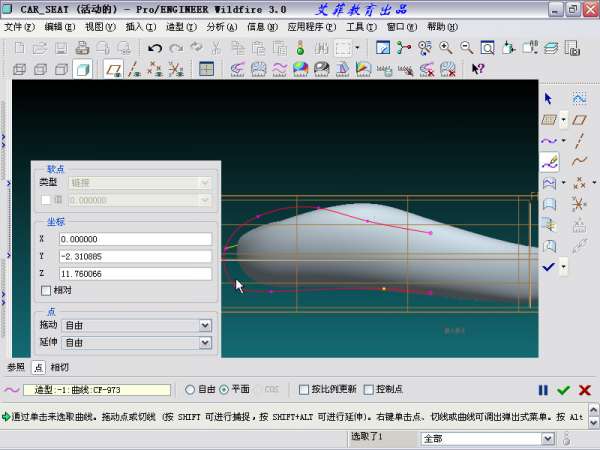The height and width of the screenshot is (450, 600).
Task: Toggle datum planes display icon
Action: click(114, 69)
